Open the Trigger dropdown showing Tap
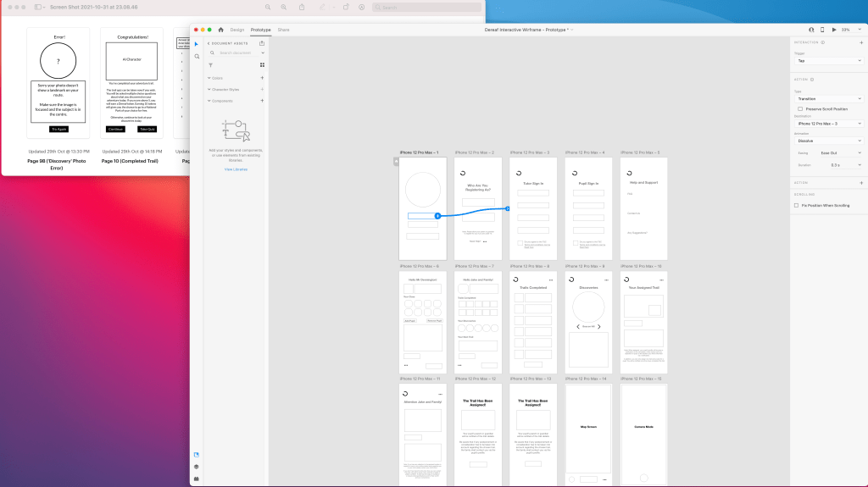Viewport: 868px width, 487px height. pyautogui.click(x=827, y=61)
